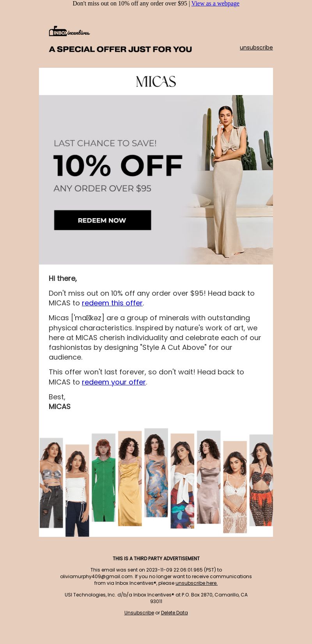The width and height of the screenshot is (312, 644).
Task: Click the Unsubscribe link at bottom
Action: tap(139, 613)
